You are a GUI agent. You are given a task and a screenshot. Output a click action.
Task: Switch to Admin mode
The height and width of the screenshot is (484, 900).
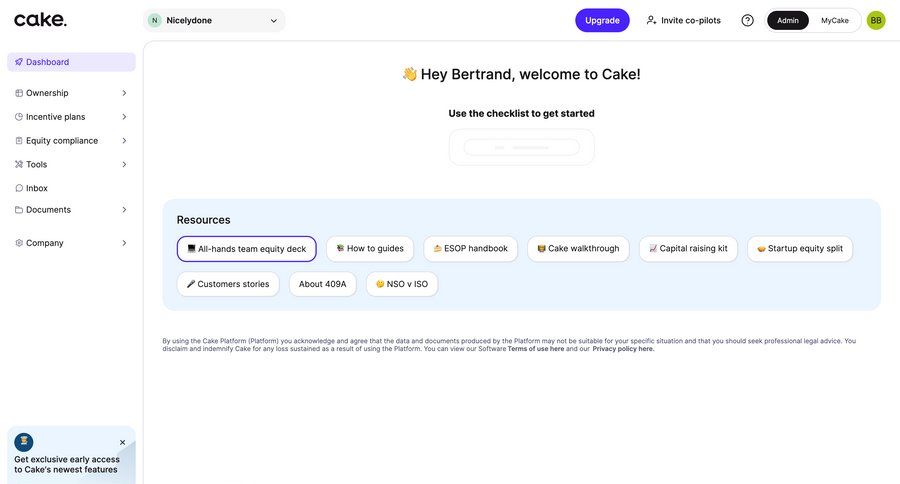click(788, 20)
